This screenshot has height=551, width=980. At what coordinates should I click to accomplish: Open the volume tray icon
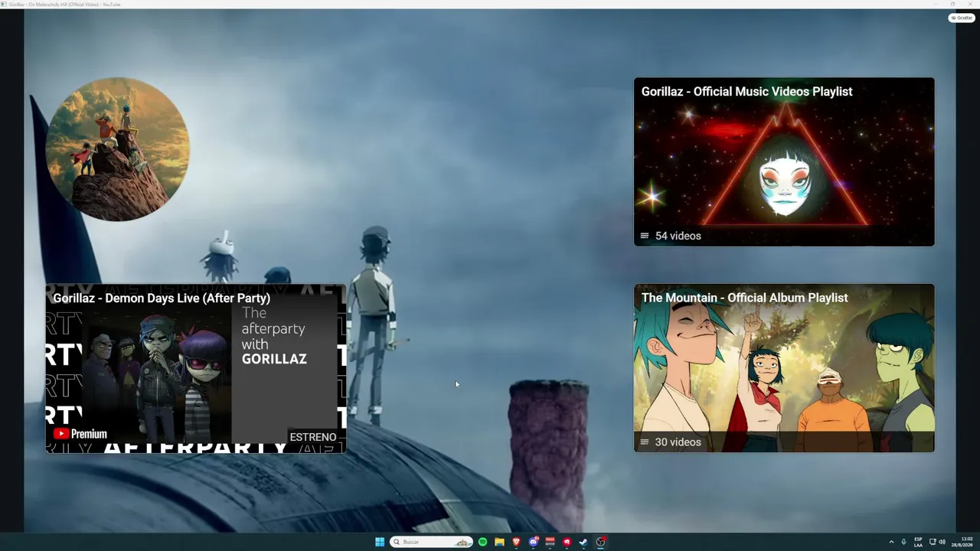pyautogui.click(x=942, y=542)
